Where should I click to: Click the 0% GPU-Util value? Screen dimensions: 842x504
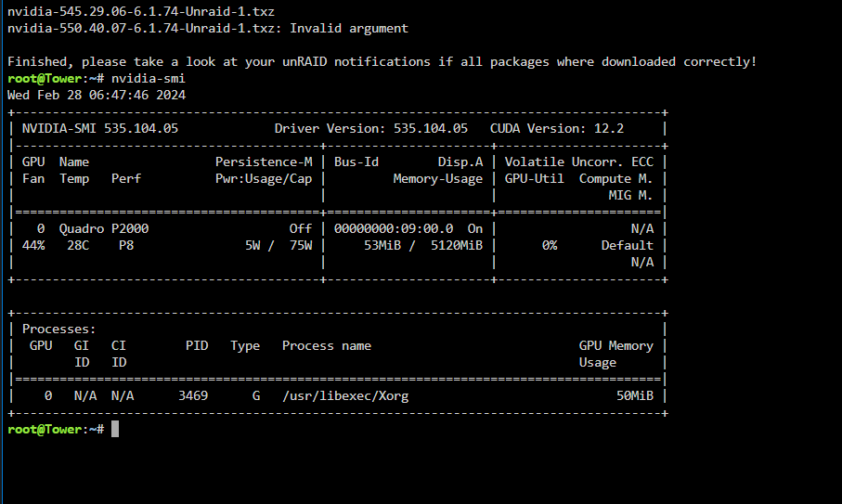click(x=550, y=245)
